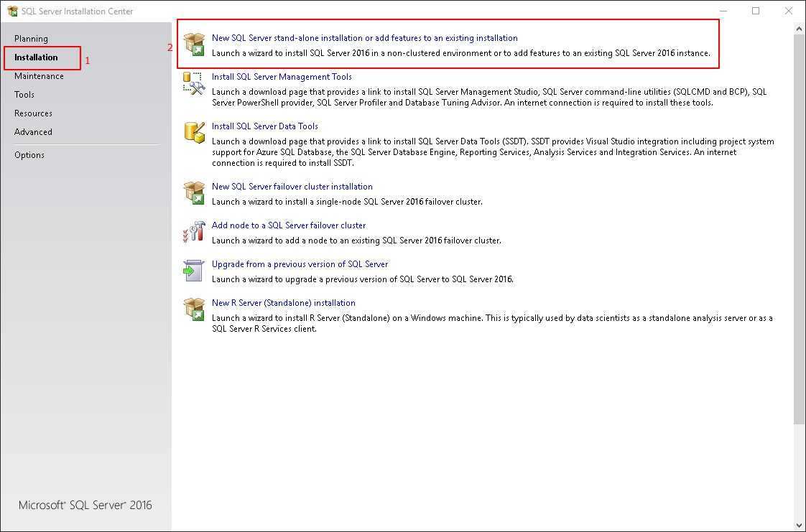
Task: Click description mentioning Visual Studio integration (SSDT)
Action: pos(493,152)
